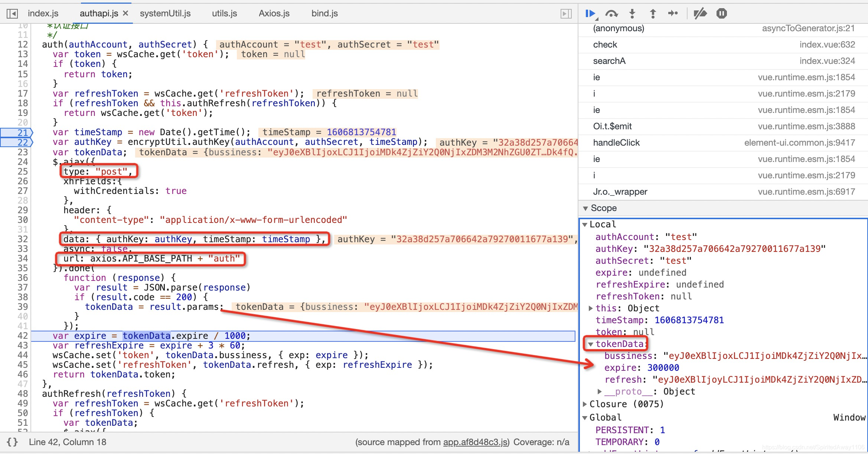Click the step over function icon
The height and width of the screenshot is (454, 868).
(x=611, y=14)
